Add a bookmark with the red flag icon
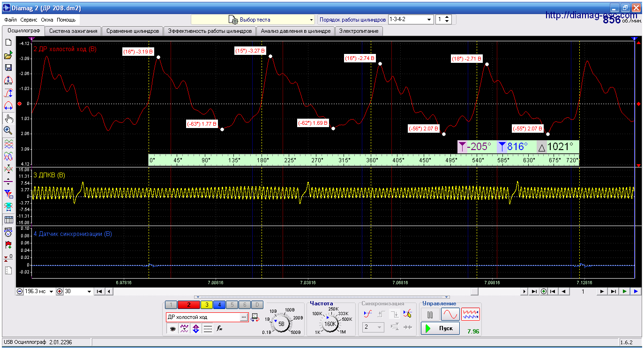Image resolution: width=644 pixels, height=348 pixels. (x=8, y=245)
